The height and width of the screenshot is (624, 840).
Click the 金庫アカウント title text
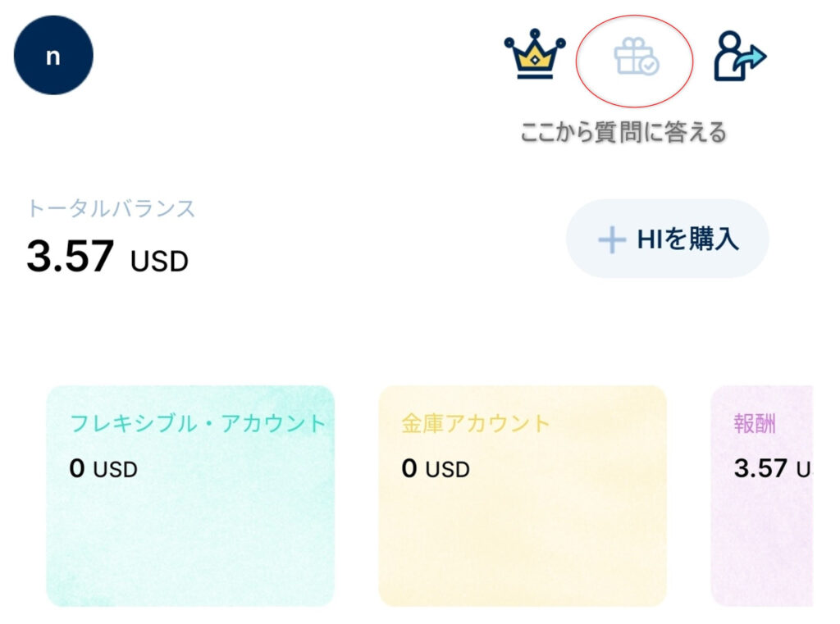476,423
